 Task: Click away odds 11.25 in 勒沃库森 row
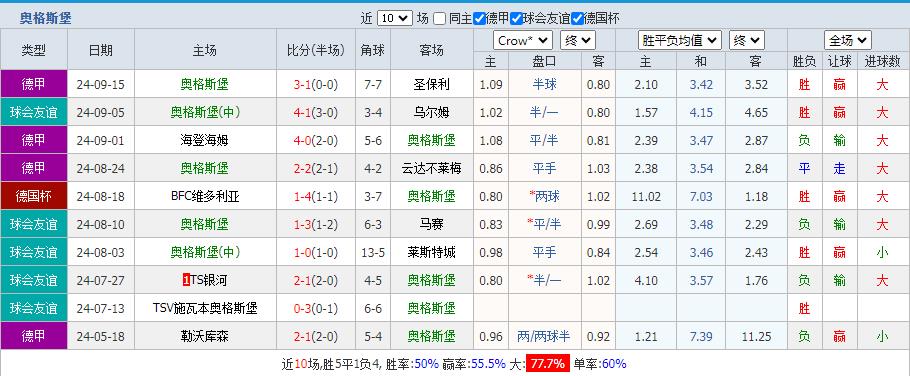click(756, 336)
